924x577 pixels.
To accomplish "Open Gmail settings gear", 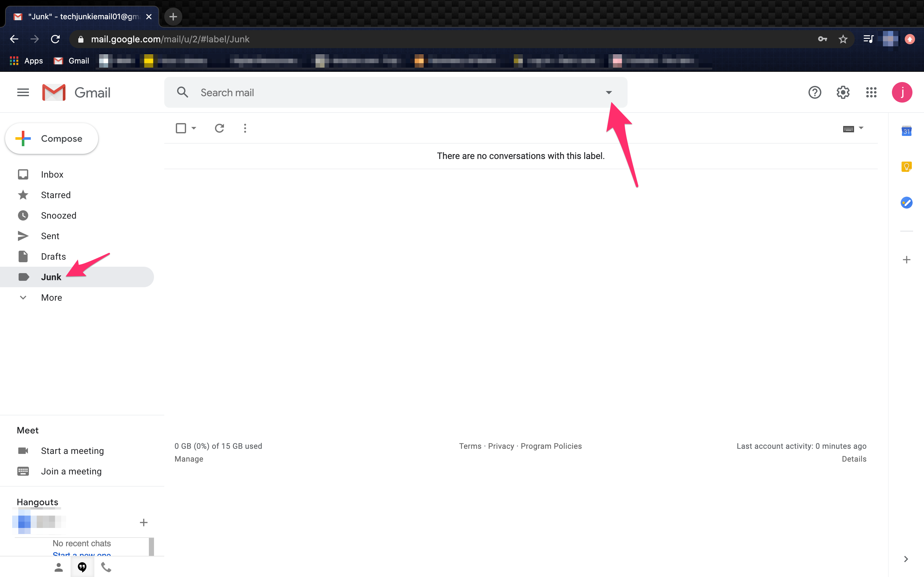I will coord(843,92).
